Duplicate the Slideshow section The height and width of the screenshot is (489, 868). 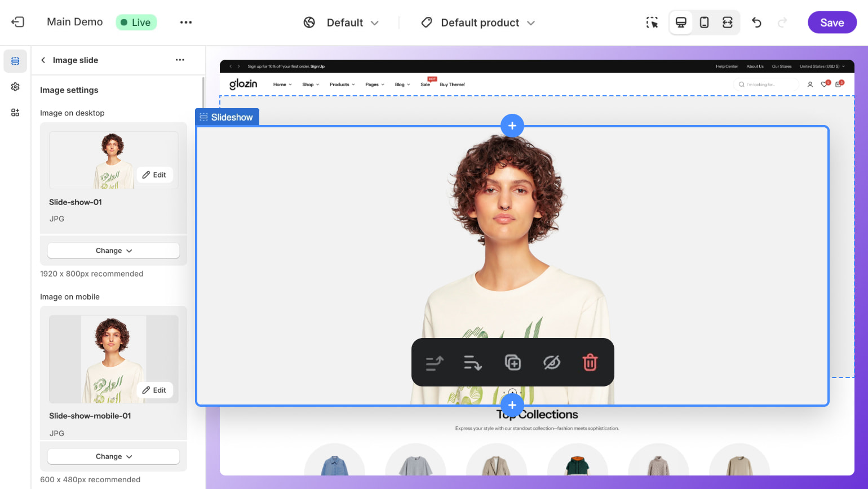pyautogui.click(x=512, y=362)
